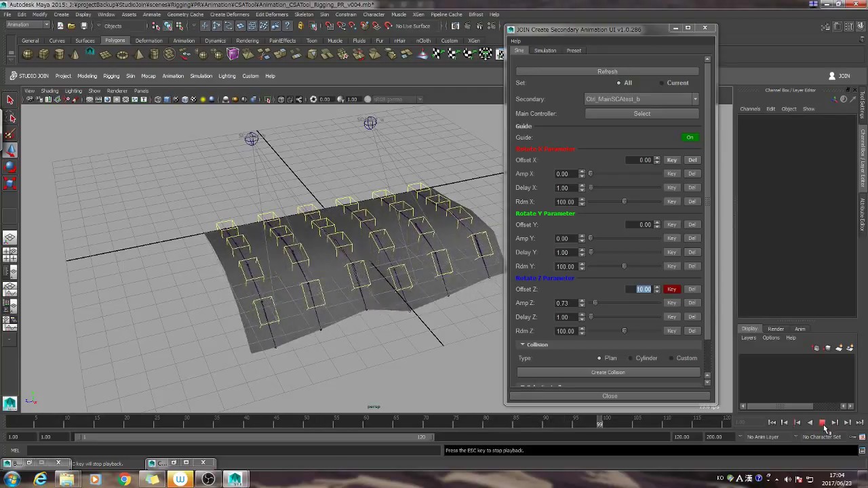The height and width of the screenshot is (488, 868).
Task: Open OBS Studio from the taskbar
Action: 208,480
